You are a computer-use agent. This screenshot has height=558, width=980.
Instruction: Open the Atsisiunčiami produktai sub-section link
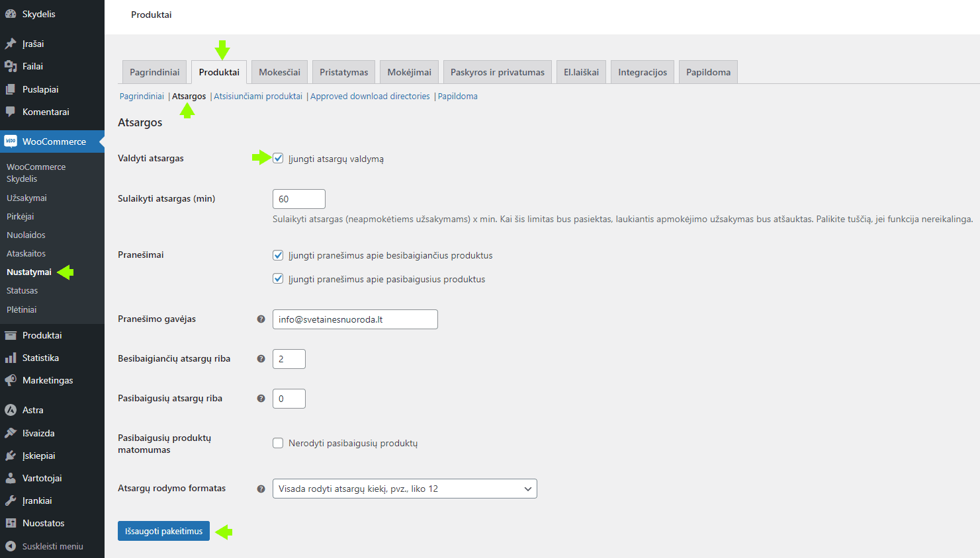click(258, 97)
